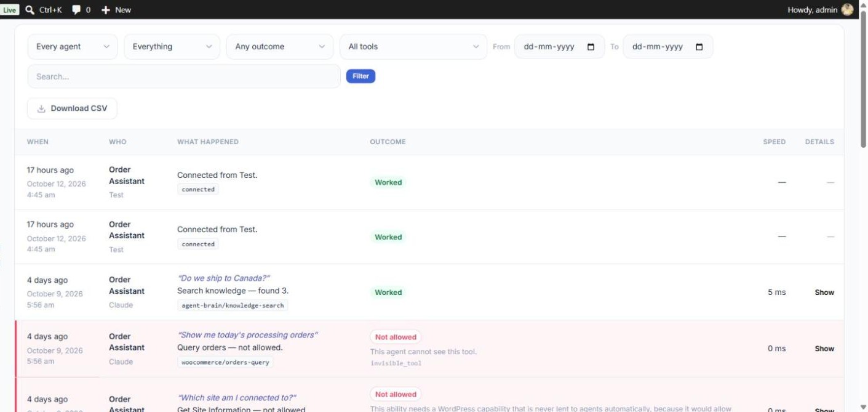Focus the Search text field
Image resolution: width=868 pixels, height=412 pixels.
click(184, 76)
